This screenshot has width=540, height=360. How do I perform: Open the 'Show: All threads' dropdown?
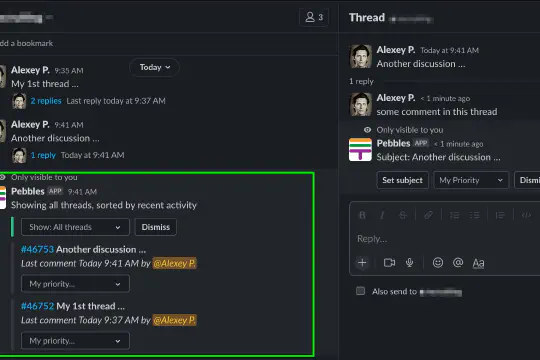pyautogui.click(x=75, y=227)
